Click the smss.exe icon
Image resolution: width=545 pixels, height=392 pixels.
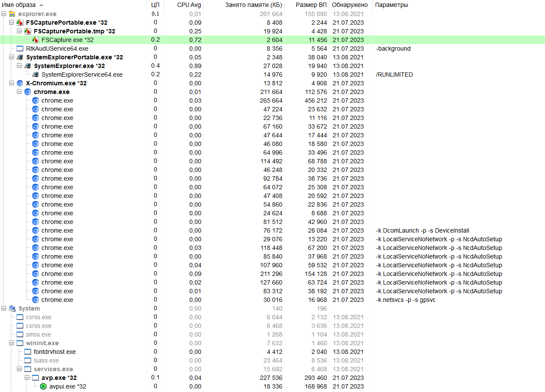(20, 334)
